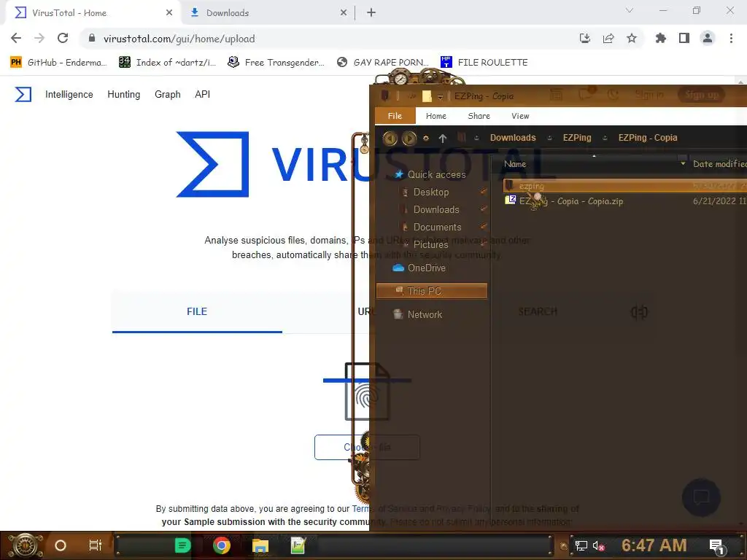This screenshot has height=560, width=747.
Task: Open green notes app on taskbar
Action: click(x=182, y=545)
